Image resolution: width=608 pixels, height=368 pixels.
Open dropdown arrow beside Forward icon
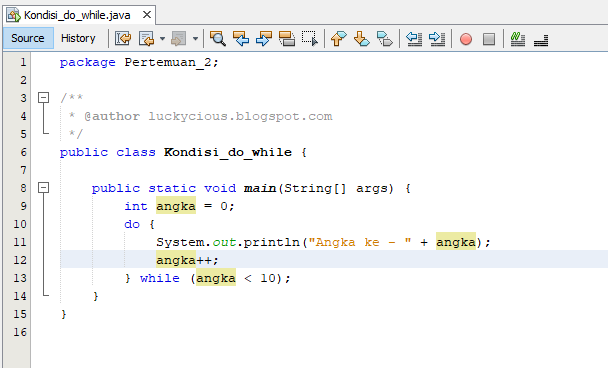[195, 38]
